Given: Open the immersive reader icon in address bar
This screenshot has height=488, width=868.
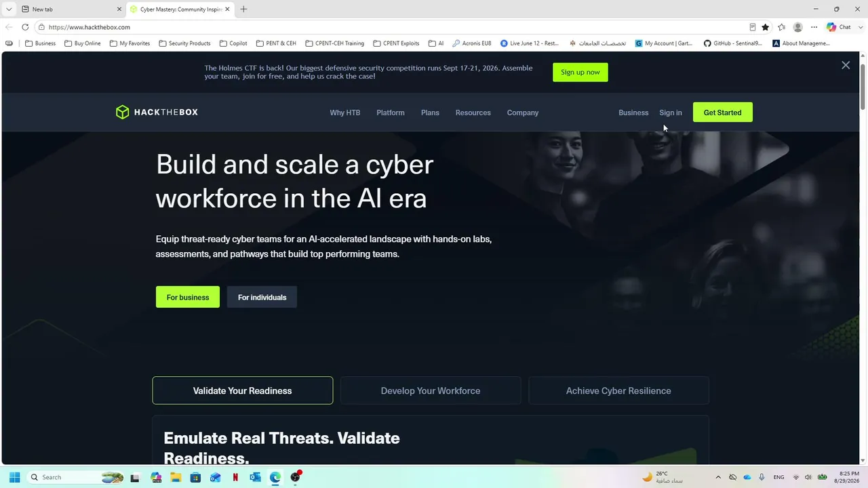Looking at the screenshot, I should coord(752,27).
